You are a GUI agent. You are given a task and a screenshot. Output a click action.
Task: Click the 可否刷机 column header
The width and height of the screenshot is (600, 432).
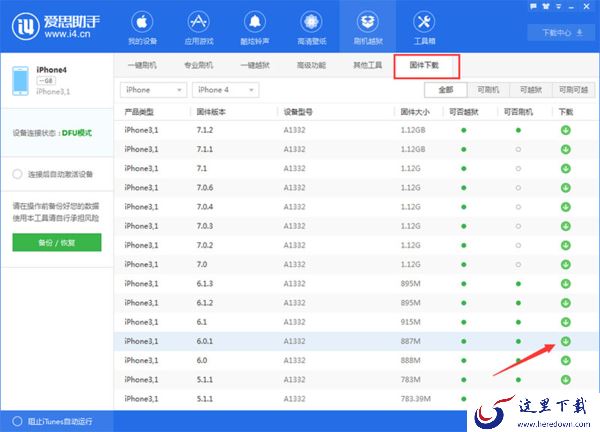click(518, 112)
